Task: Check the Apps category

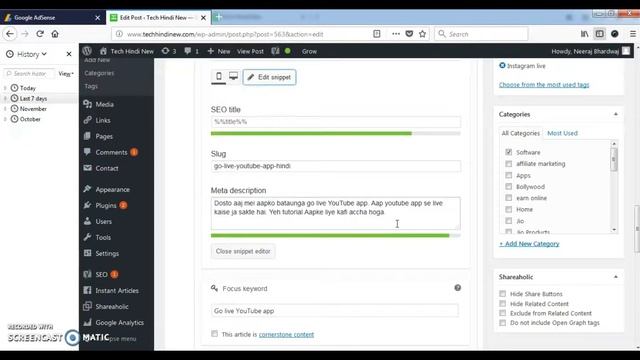Action: click(509, 175)
